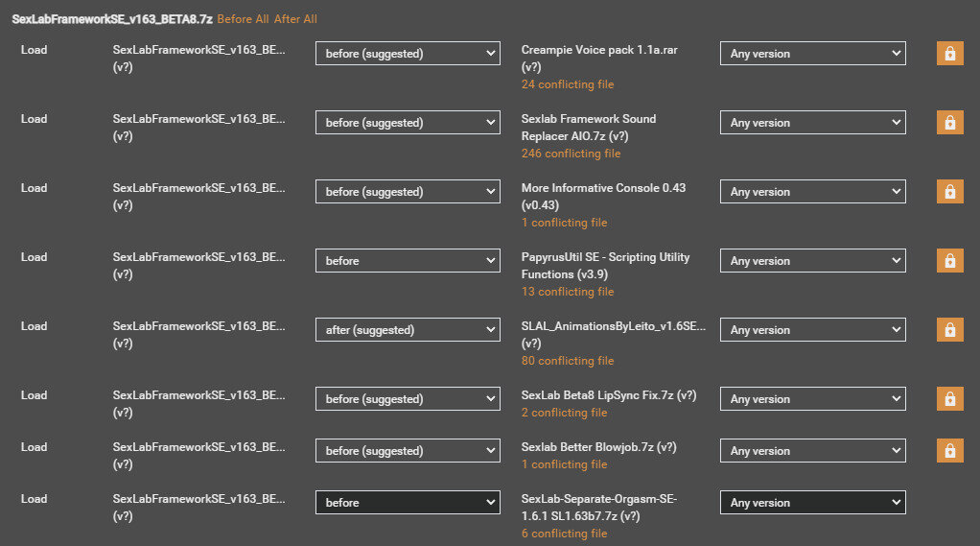
Task: Click the lock icon for More Informative Console row
Action: click(x=949, y=192)
